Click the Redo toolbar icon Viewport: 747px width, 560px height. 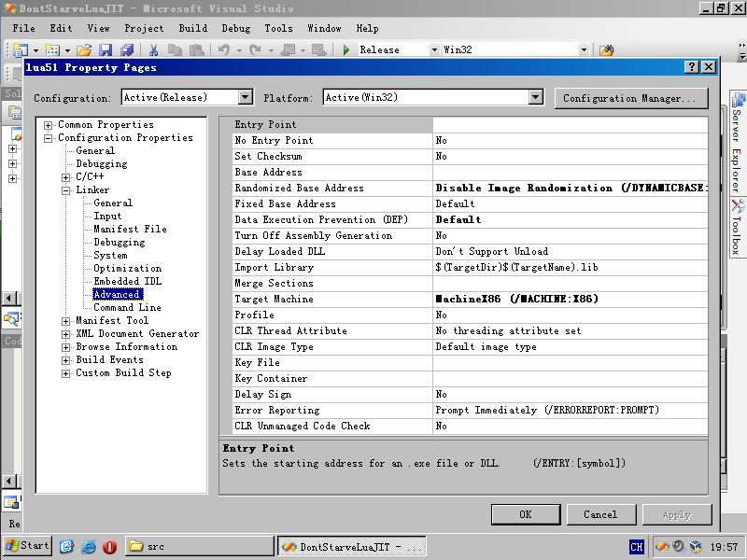tap(255, 49)
